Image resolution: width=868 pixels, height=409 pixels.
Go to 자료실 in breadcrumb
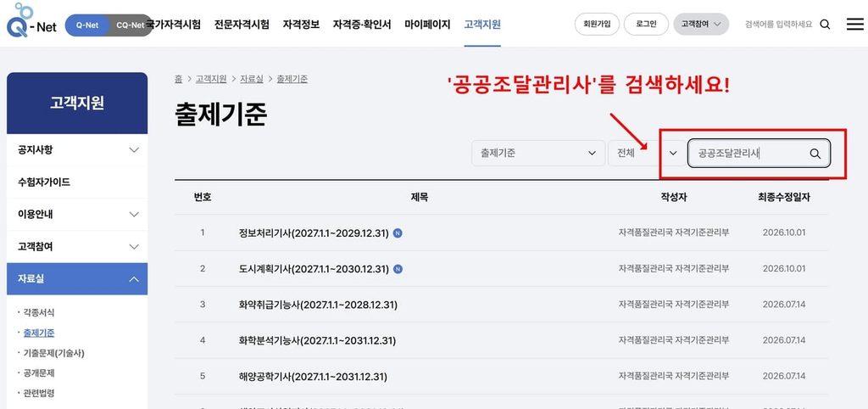tap(251, 79)
